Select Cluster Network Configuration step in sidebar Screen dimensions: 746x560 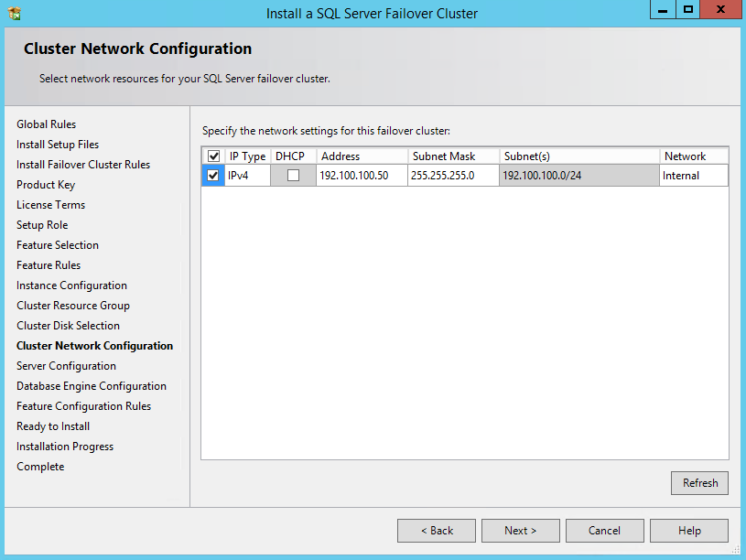point(94,346)
